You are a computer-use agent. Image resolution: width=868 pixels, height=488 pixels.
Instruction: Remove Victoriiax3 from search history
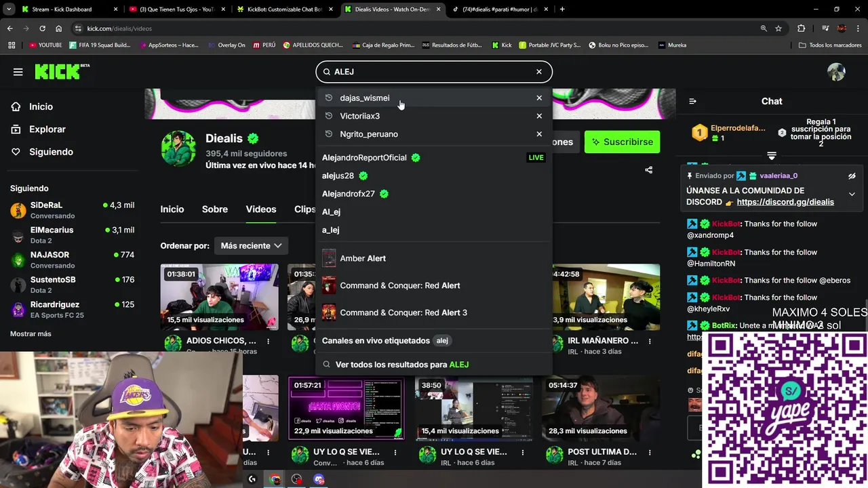539,116
